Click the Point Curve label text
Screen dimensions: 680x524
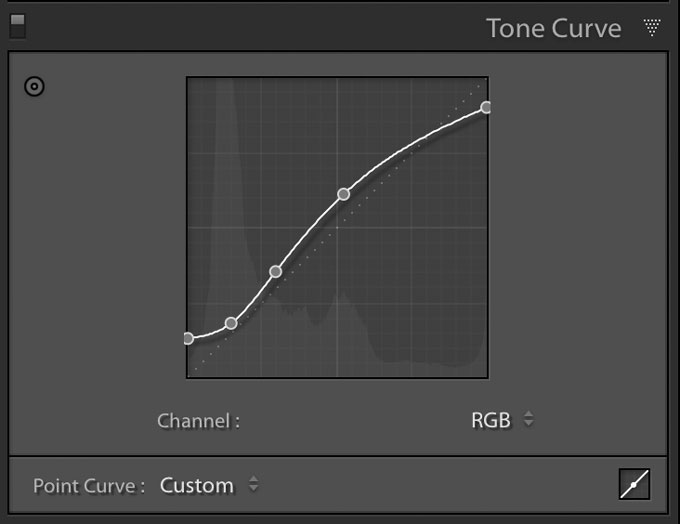tap(89, 486)
